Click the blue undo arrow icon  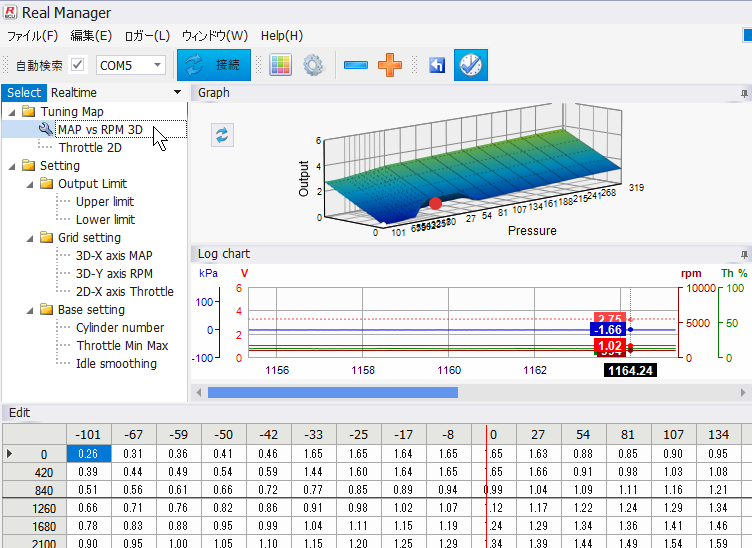[x=437, y=65]
